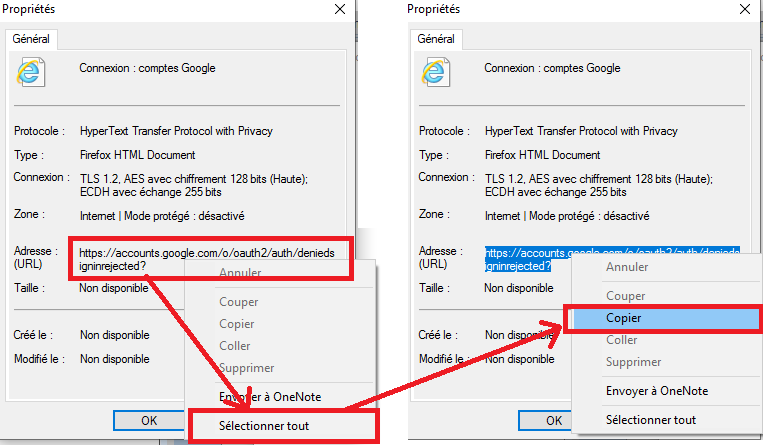Click 'Protocole :' label in left dialog

pos(40,131)
